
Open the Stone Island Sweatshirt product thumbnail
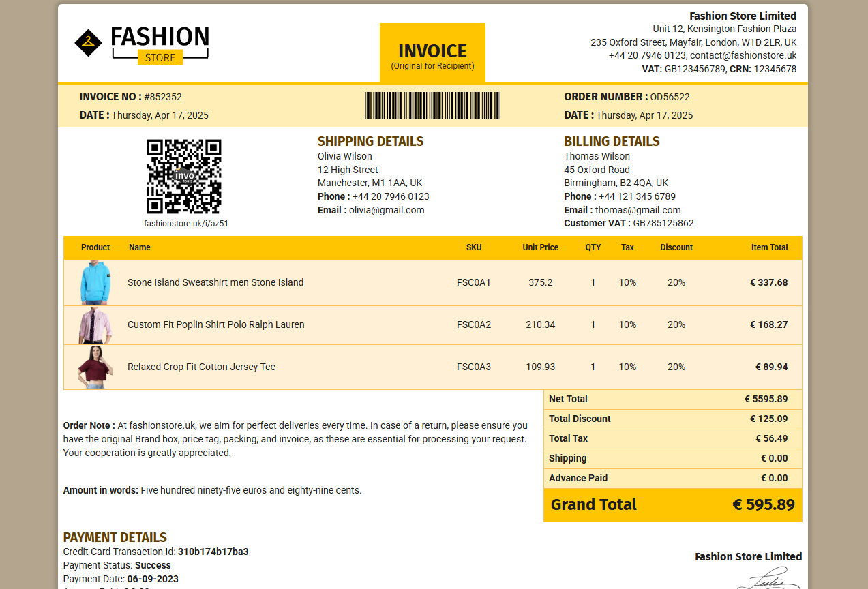point(94,282)
